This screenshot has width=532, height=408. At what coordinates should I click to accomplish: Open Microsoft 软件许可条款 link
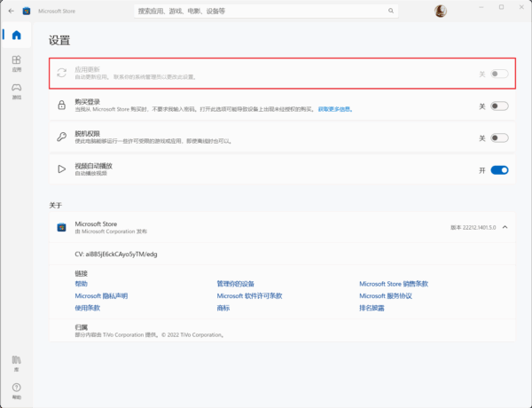[x=249, y=295]
